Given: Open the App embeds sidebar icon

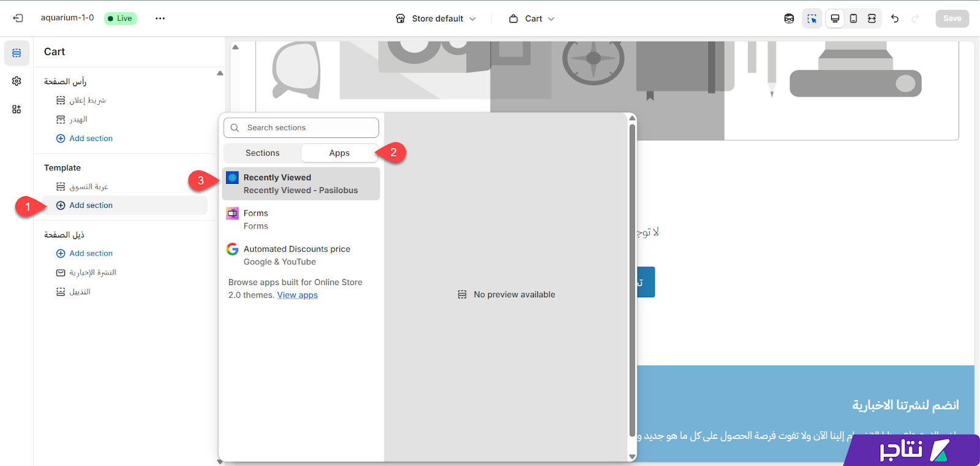Looking at the screenshot, I should tap(17, 109).
